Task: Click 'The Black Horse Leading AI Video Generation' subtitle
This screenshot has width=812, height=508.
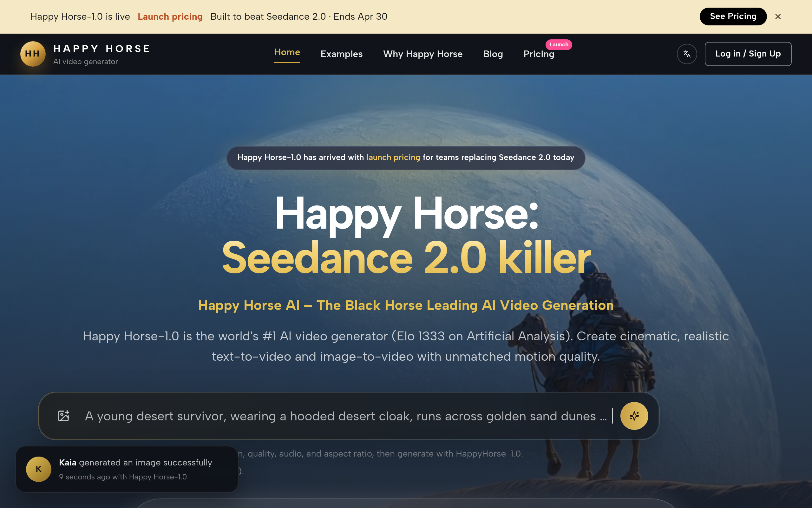Action: point(465,305)
